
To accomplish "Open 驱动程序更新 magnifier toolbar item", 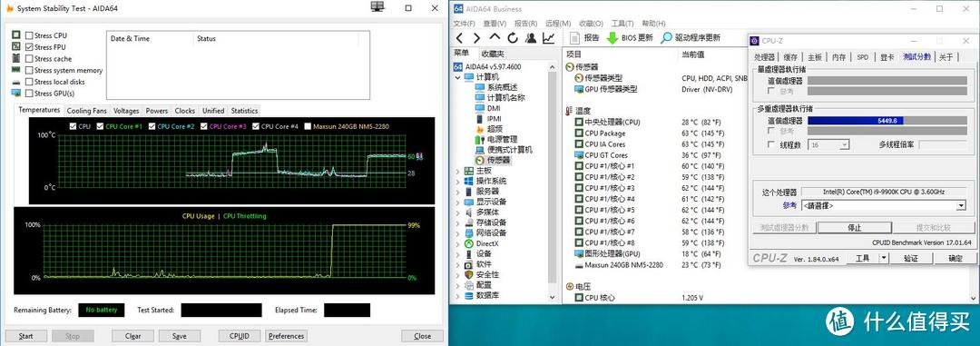I will pos(691,38).
